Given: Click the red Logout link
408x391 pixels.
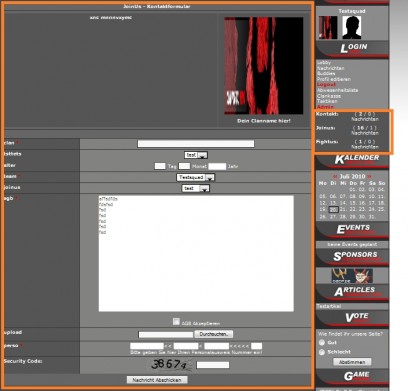Looking at the screenshot, I should point(326,85).
